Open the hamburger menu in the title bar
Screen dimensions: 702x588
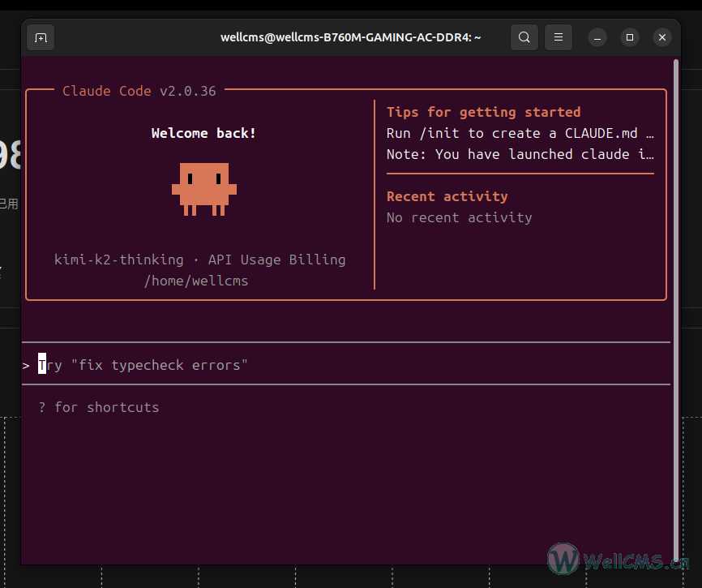pos(558,37)
